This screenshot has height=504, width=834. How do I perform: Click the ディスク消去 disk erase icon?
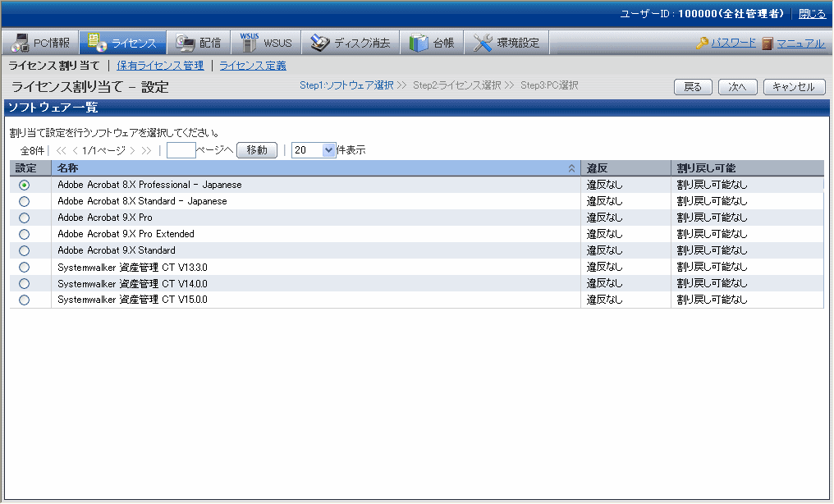[319, 43]
